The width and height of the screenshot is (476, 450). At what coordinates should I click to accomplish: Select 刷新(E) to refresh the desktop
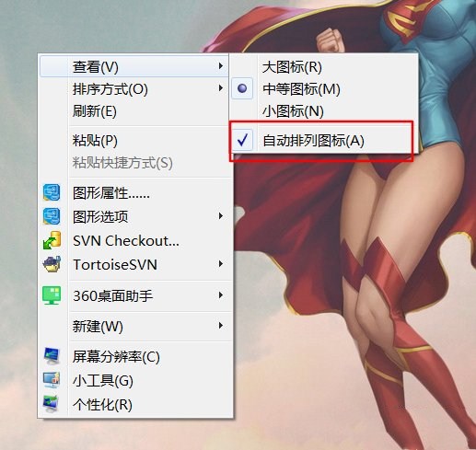[x=134, y=111]
